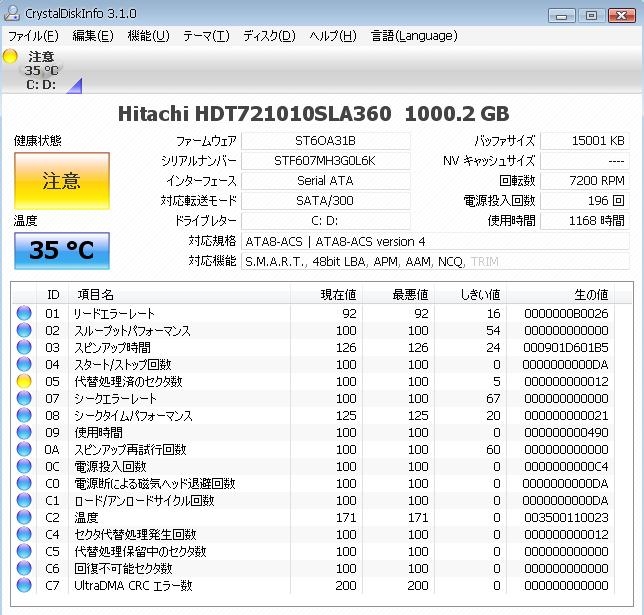Open the 機能(U) menu
Screen dimensions: 644x615
click(148, 36)
